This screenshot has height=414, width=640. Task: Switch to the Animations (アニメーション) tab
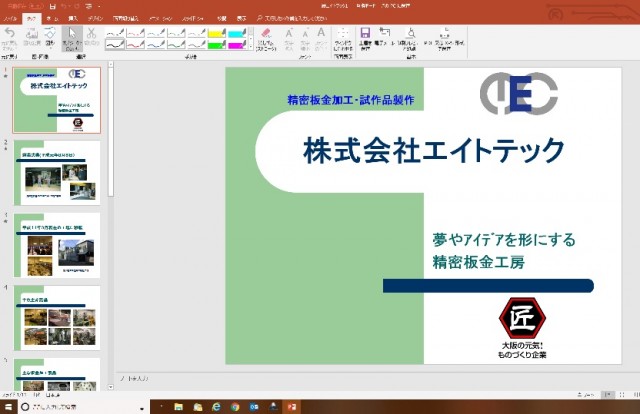point(160,18)
